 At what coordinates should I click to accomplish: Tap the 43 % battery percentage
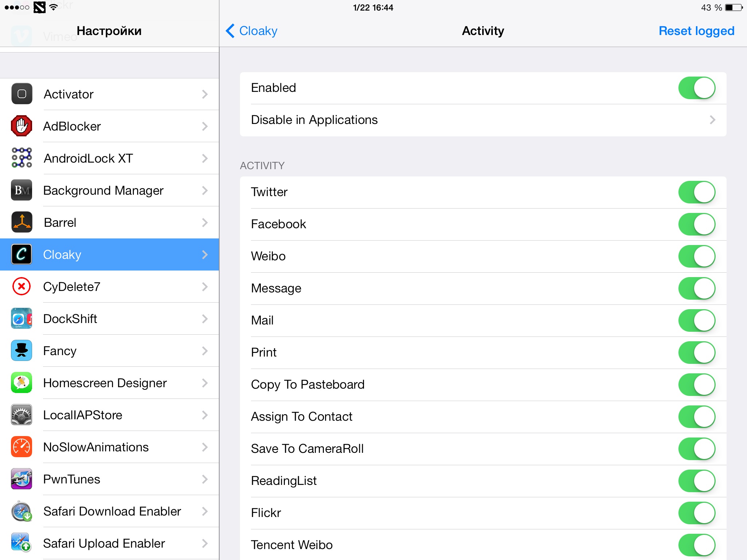[711, 8]
